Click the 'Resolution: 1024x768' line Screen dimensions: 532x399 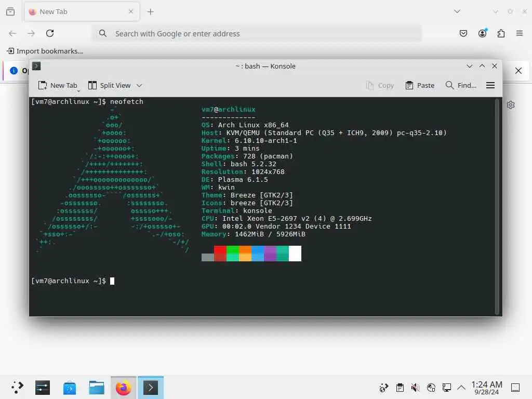click(243, 171)
